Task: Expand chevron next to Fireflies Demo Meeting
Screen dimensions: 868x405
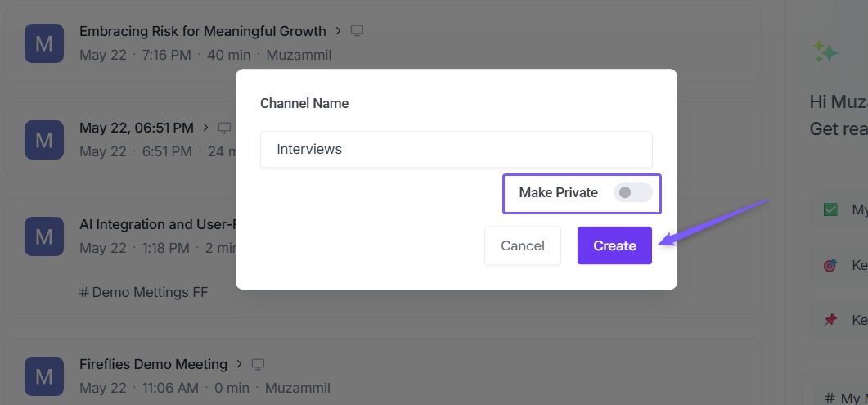Action: [239, 363]
